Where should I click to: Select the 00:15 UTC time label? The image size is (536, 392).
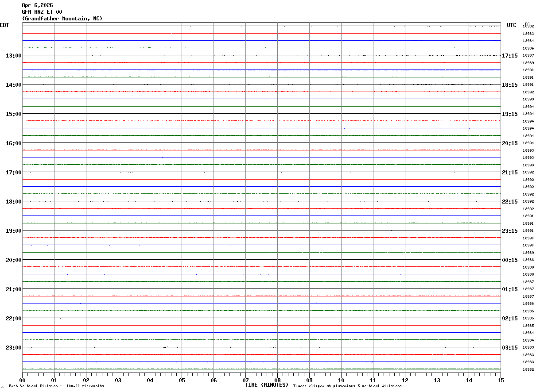point(509,260)
